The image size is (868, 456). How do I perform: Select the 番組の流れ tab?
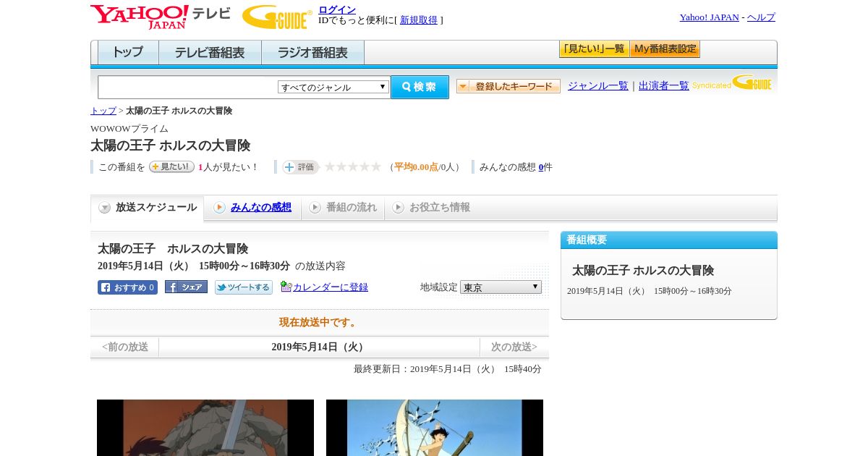(343, 208)
